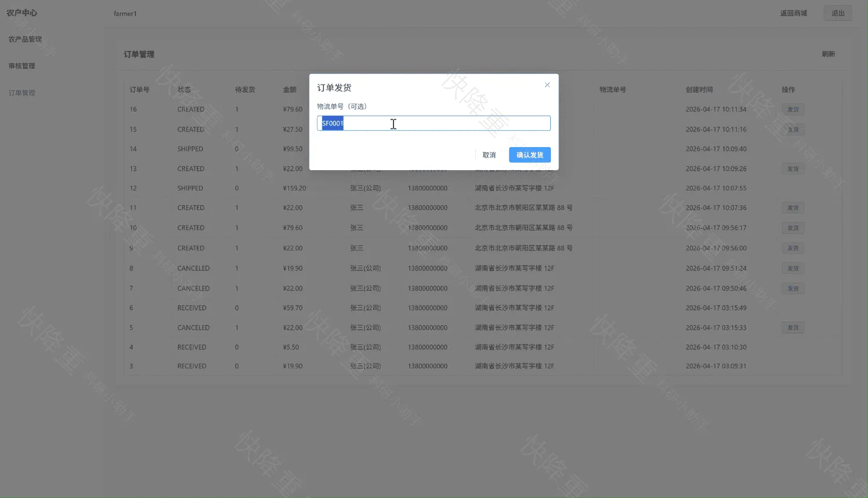Click the 订单管理 page heading
Viewport: 868px width, 498px height.
pos(139,54)
